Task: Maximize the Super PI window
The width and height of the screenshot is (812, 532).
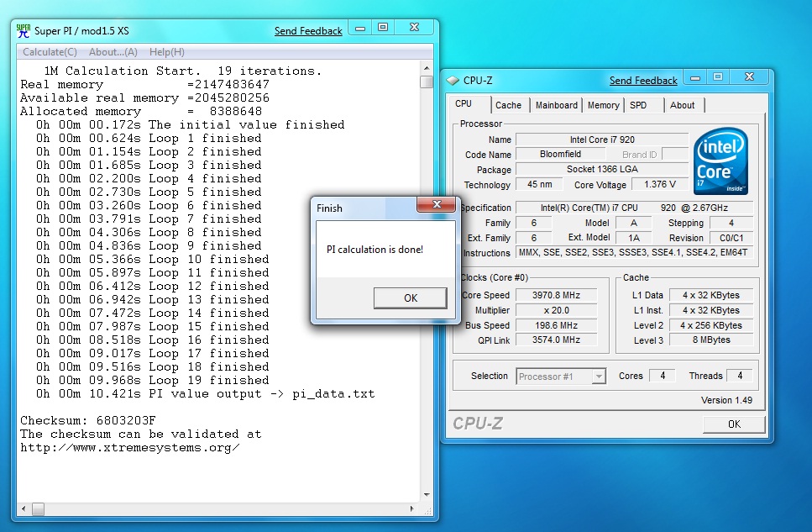Action: [383, 28]
